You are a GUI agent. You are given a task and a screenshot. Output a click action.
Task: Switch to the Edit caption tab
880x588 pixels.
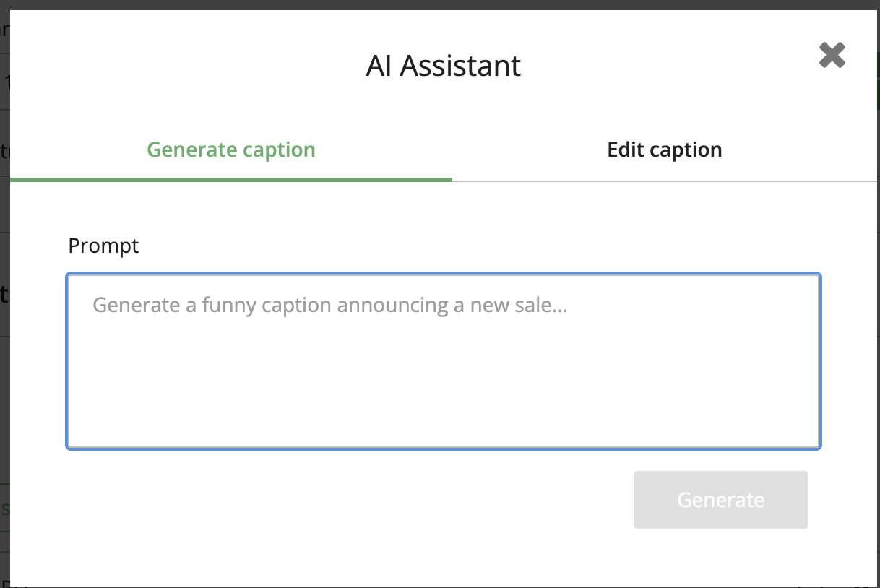tap(664, 150)
